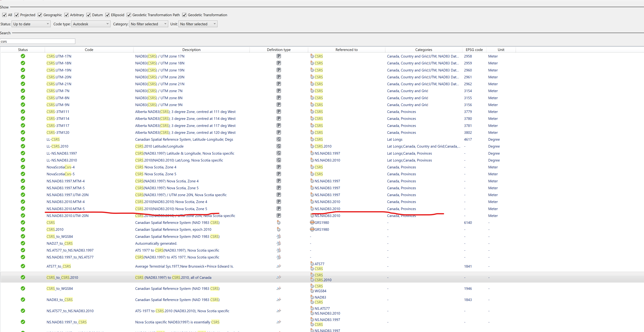
Task: Click the Description column header
Action: (x=191, y=49)
